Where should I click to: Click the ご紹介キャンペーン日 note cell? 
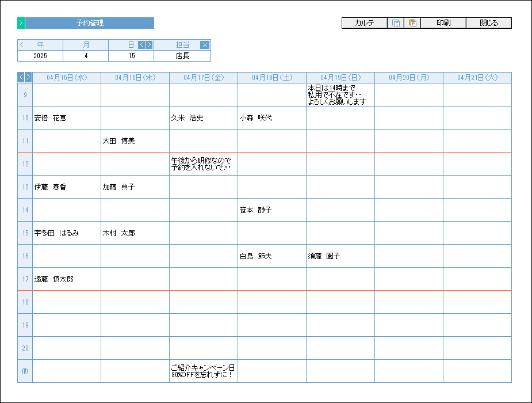203,371
